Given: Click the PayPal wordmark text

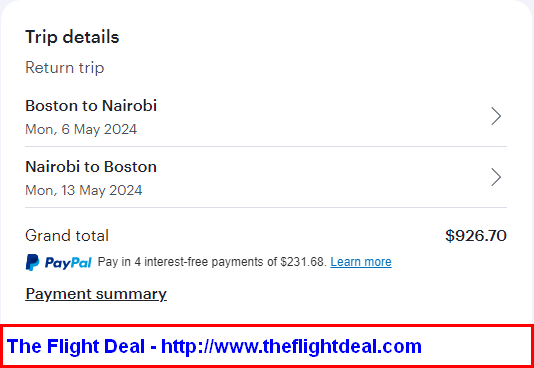Looking at the screenshot, I should [68, 263].
